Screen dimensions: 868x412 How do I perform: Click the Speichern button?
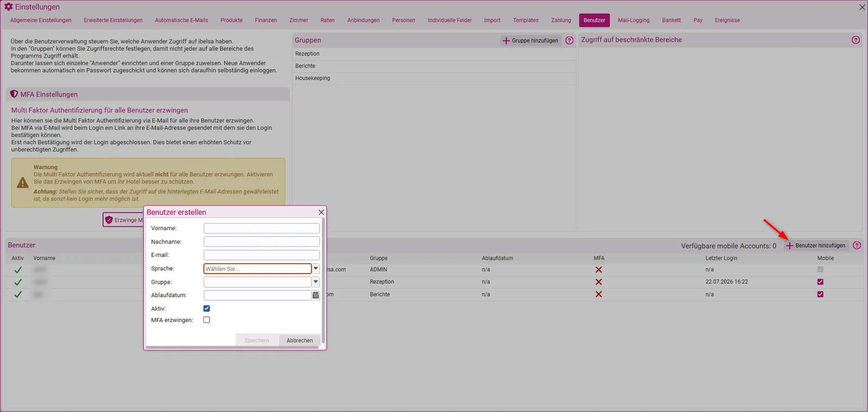(257, 340)
